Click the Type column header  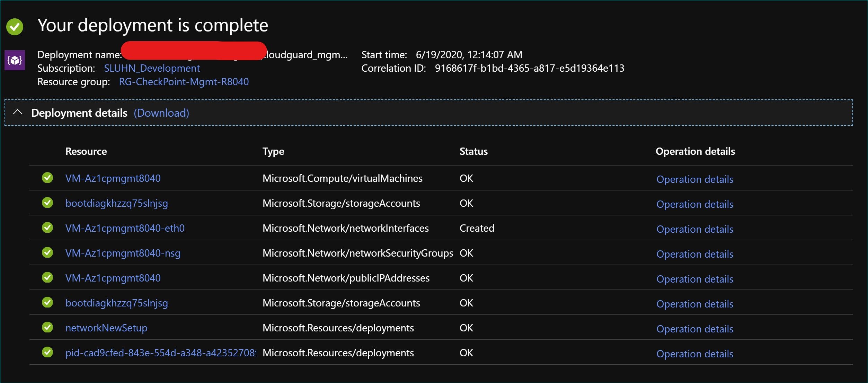(273, 151)
